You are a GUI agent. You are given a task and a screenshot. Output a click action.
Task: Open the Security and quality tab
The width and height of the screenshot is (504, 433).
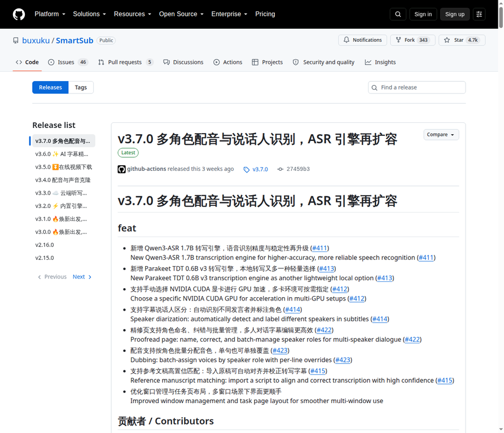[324, 62]
